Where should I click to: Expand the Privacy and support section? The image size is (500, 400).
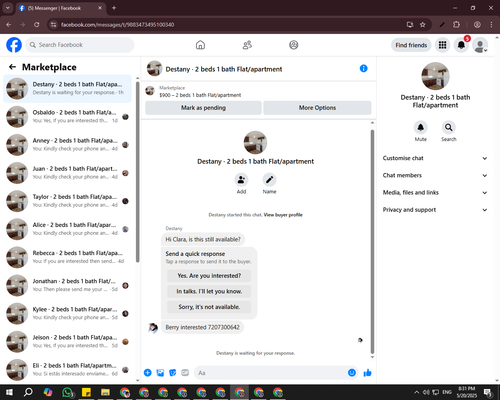tap(435, 210)
